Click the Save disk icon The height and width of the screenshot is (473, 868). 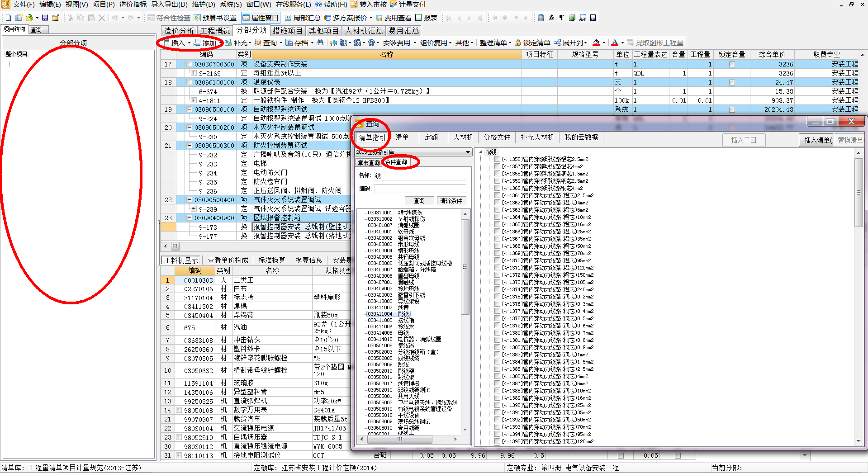tap(45, 18)
